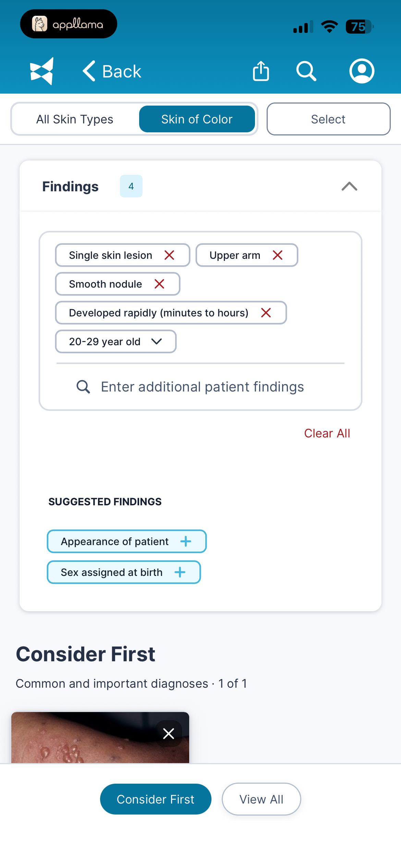Switch to All Skin Types
This screenshot has width=401, height=868.
click(x=75, y=119)
